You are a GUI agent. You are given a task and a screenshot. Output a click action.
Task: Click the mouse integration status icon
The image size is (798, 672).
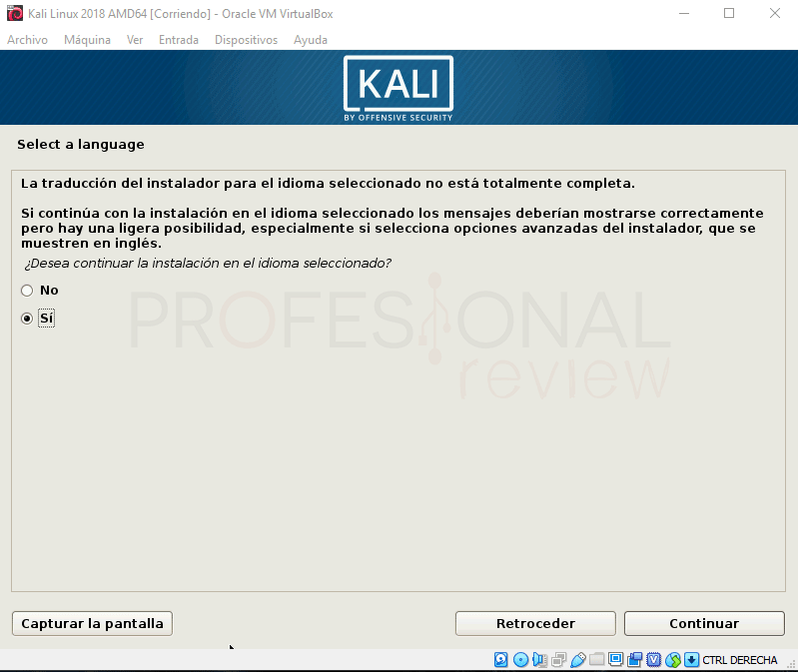(673, 660)
